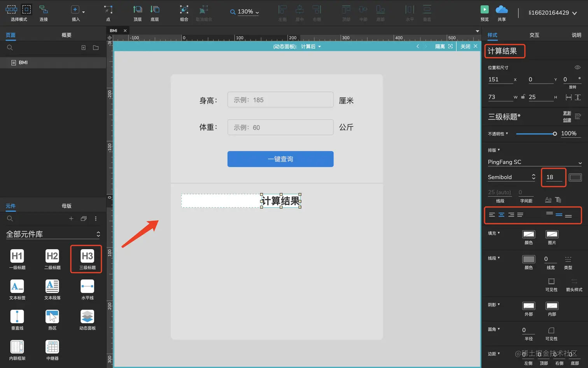Send widget to back with 底层
The width and height of the screenshot is (588, 368).
(x=155, y=9)
